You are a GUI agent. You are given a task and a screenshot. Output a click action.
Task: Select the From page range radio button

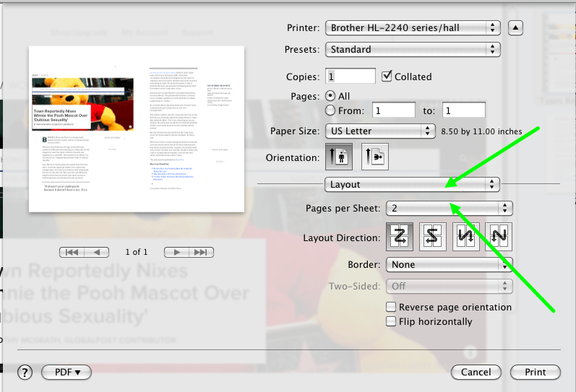tap(330, 110)
